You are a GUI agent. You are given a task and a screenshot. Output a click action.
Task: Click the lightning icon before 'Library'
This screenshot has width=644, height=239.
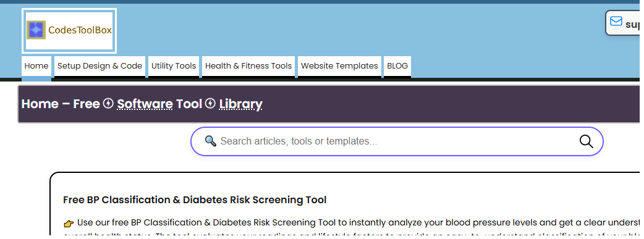[210, 104]
